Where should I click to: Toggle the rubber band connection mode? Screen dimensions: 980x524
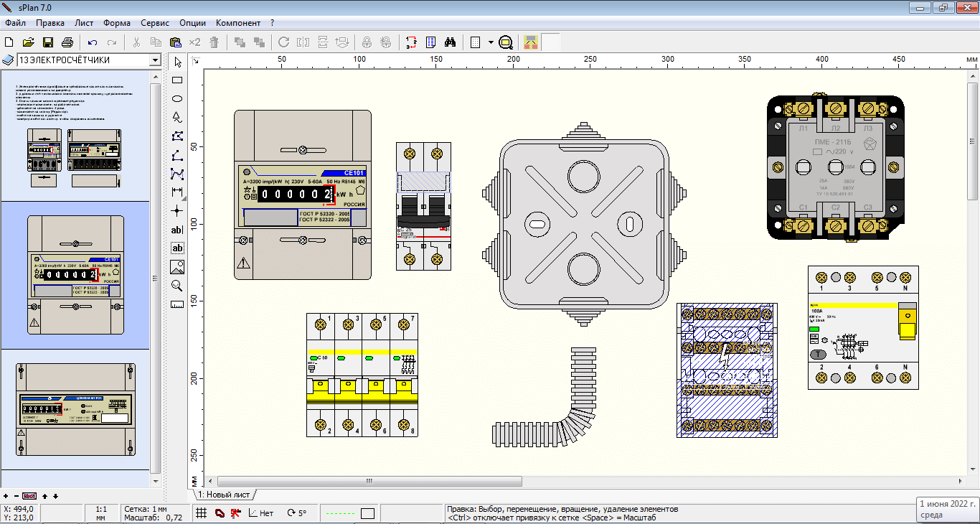point(220,513)
